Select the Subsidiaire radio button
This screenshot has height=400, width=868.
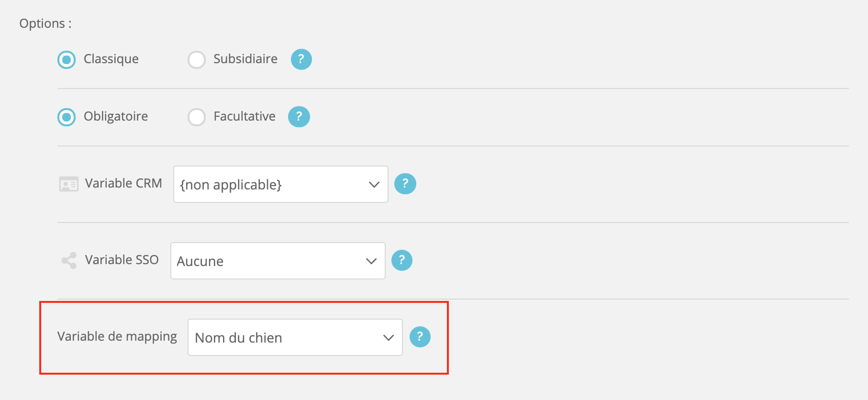197,60
